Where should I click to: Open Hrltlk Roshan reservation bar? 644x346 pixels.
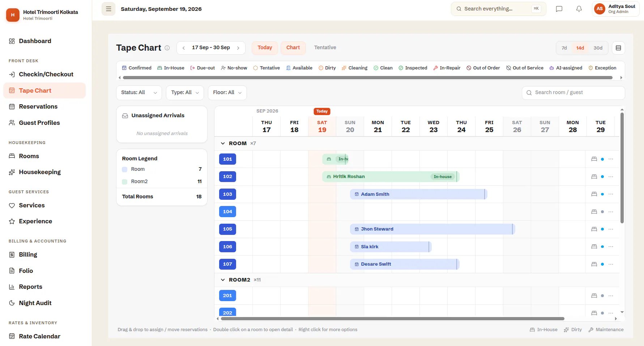pyautogui.click(x=390, y=177)
